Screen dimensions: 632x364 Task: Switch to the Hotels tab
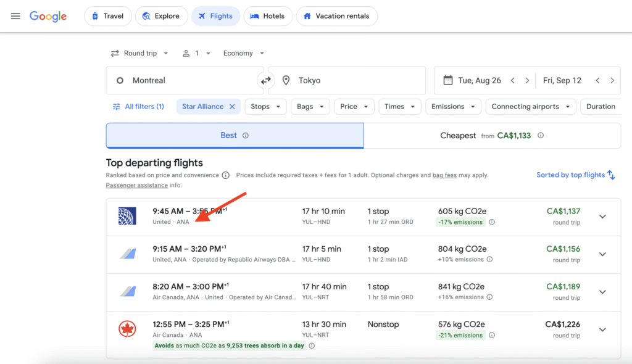click(x=268, y=16)
